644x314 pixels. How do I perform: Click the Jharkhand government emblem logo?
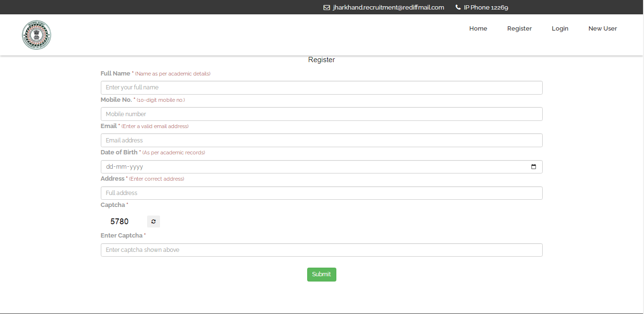36,35
